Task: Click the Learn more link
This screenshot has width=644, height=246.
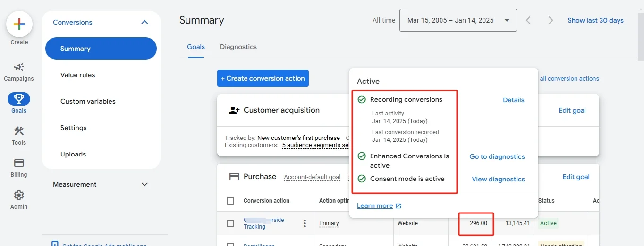Action: [375, 205]
